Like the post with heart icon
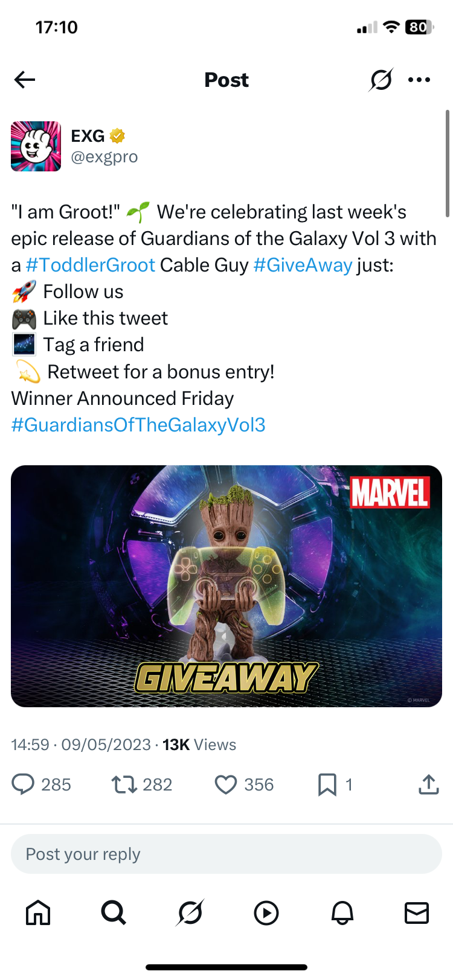The image size is (453, 980). coord(226,784)
